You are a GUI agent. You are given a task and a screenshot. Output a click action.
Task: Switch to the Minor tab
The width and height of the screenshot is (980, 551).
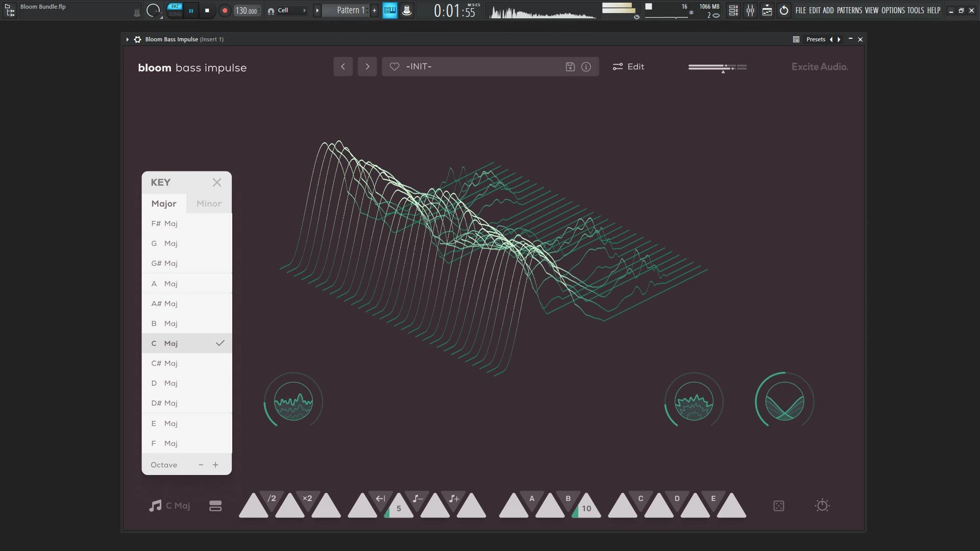pos(209,204)
